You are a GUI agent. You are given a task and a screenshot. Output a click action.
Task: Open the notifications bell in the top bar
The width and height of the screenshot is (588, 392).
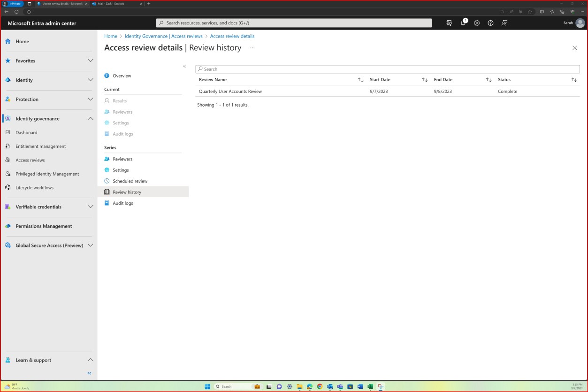coord(463,23)
